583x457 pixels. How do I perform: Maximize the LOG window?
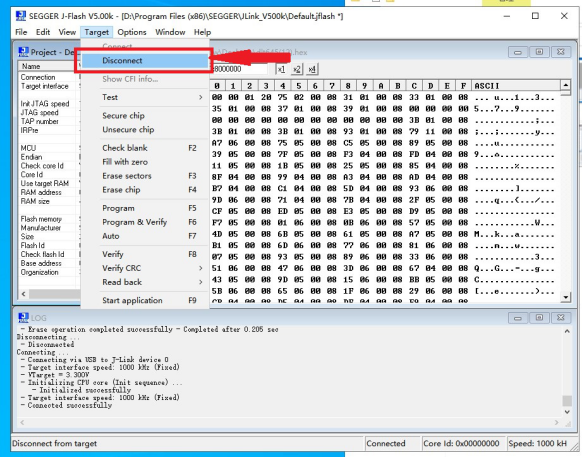(539, 318)
